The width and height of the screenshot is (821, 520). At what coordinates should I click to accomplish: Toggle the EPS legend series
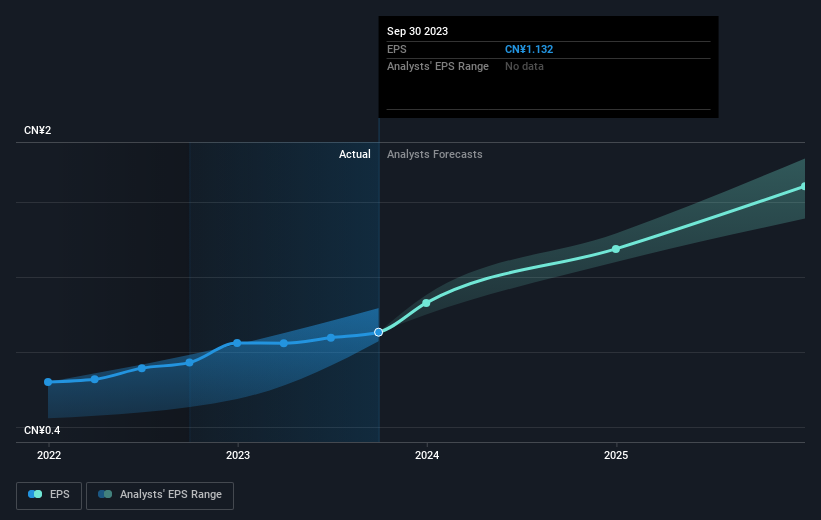[x=49, y=495]
